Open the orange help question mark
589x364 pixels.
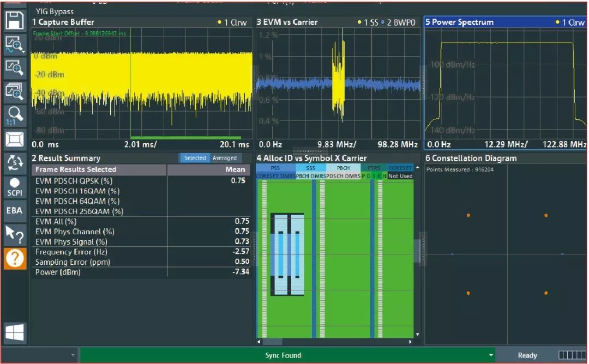coord(15,258)
